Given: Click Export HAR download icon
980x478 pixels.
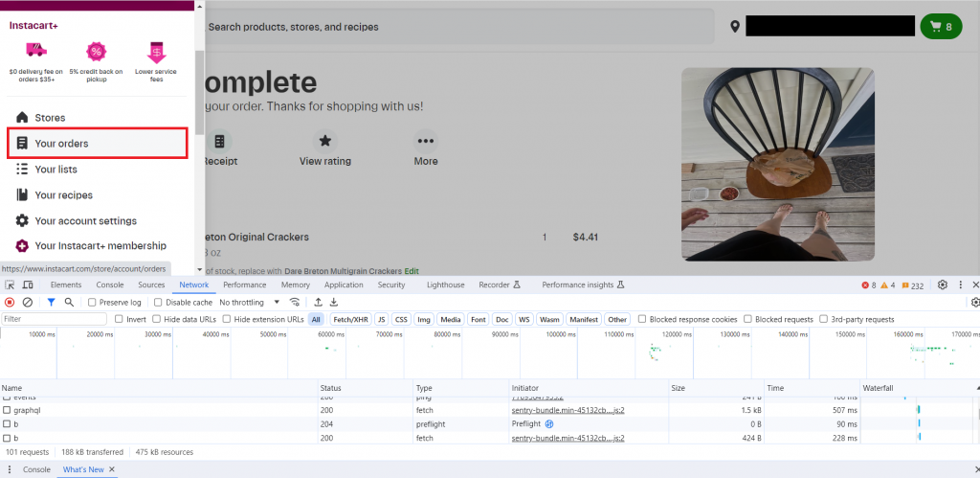Looking at the screenshot, I should point(334,302).
